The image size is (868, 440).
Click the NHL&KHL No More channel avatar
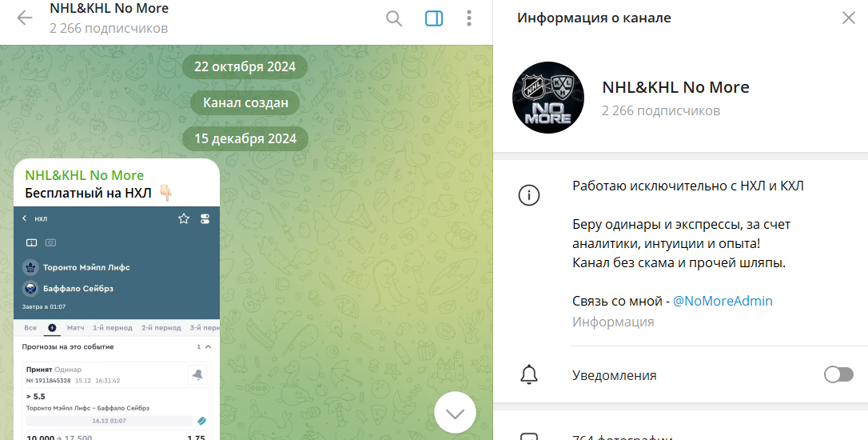[547, 98]
